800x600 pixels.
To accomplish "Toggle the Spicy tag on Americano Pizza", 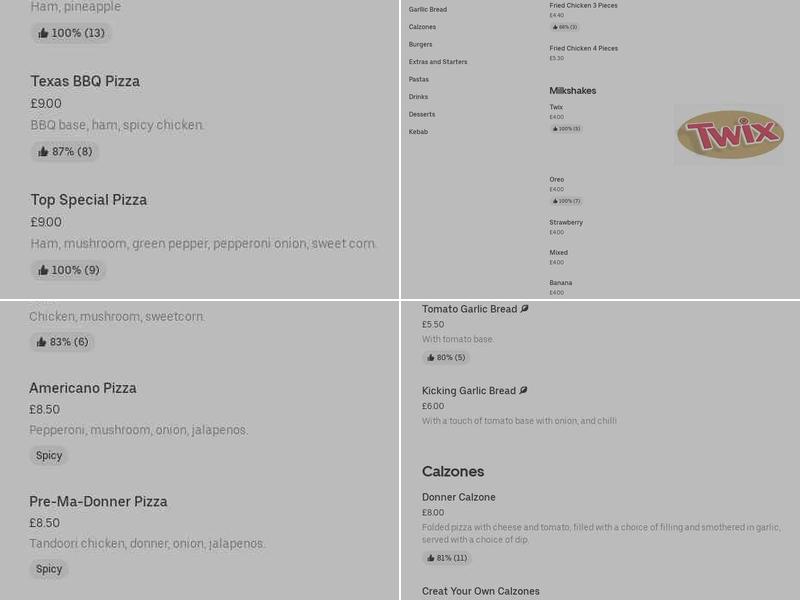I will click(49, 455).
